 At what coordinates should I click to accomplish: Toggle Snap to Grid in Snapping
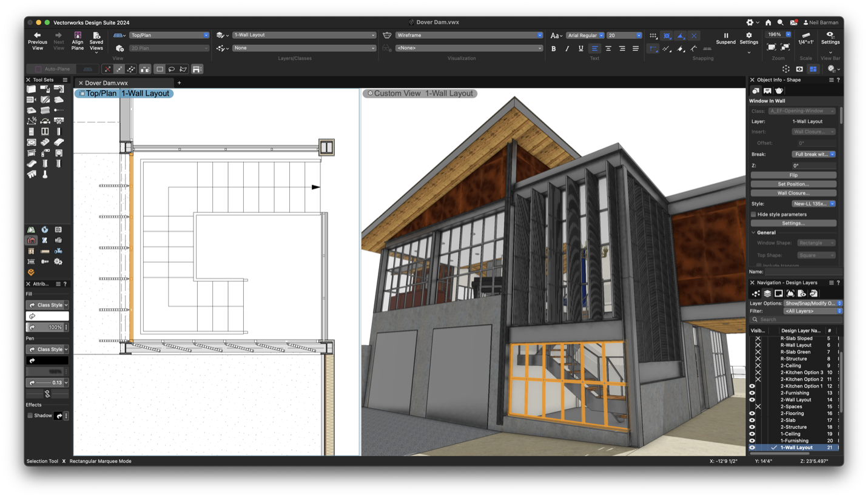(x=653, y=36)
